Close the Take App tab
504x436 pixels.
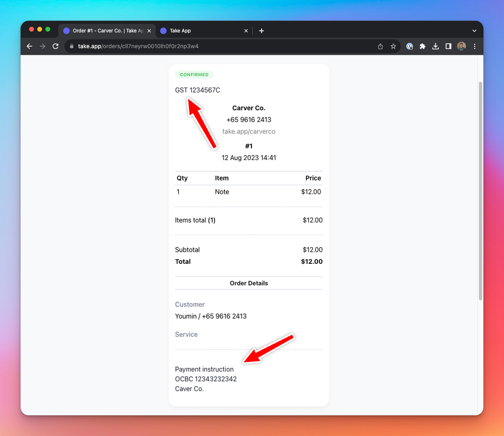point(246,31)
